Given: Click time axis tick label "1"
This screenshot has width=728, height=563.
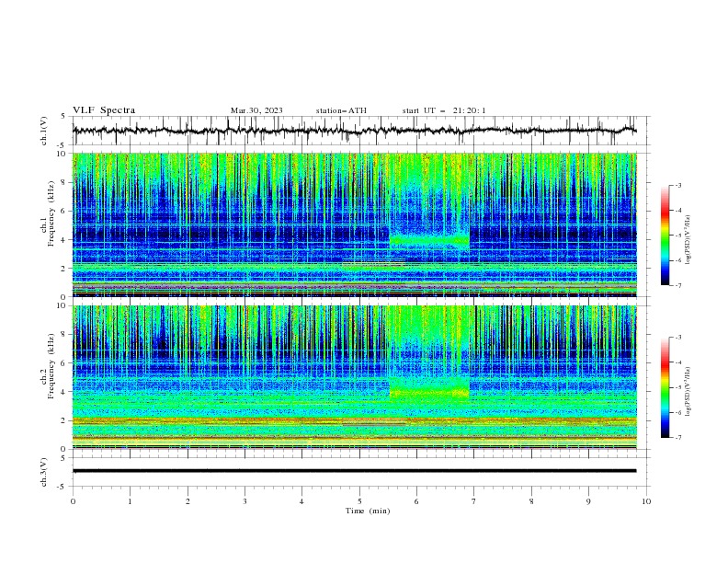Looking at the screenshot, I should click(x=130, y=501).
